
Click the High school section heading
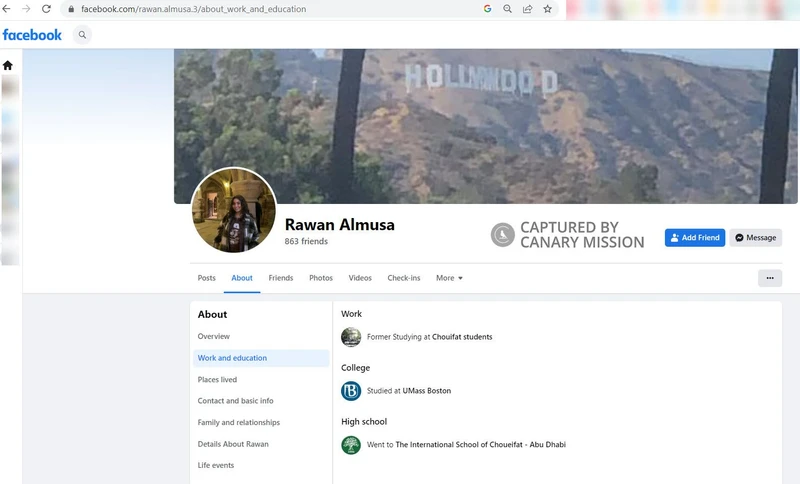pos(364,422)
